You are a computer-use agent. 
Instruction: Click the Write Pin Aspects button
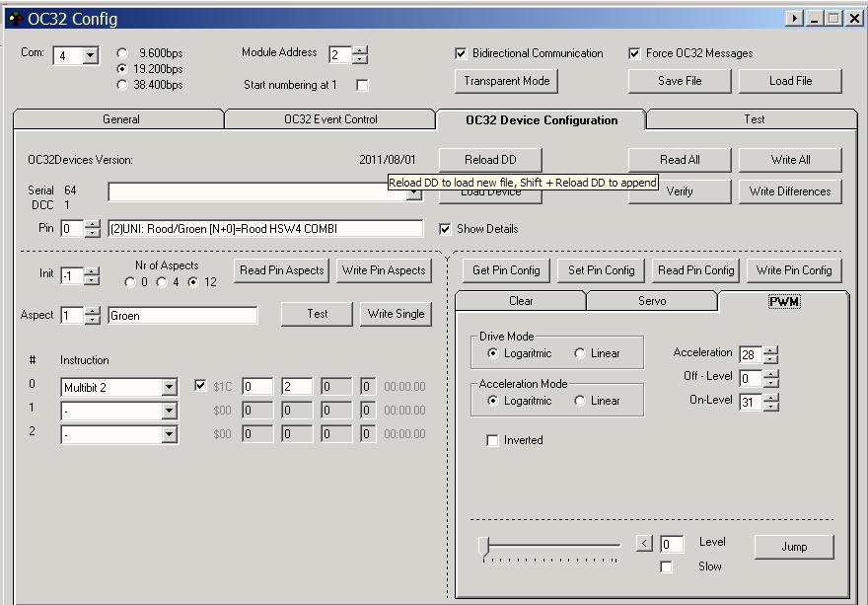383,270
